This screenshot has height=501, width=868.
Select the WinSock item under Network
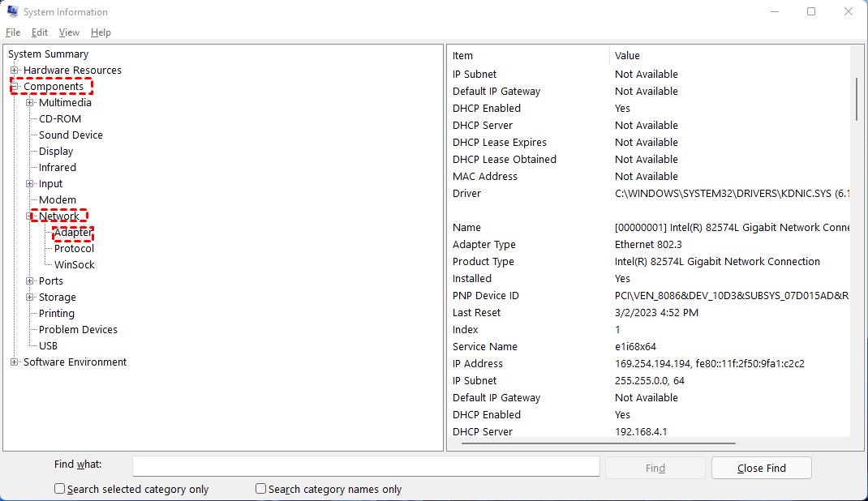[x=75, y=265]
